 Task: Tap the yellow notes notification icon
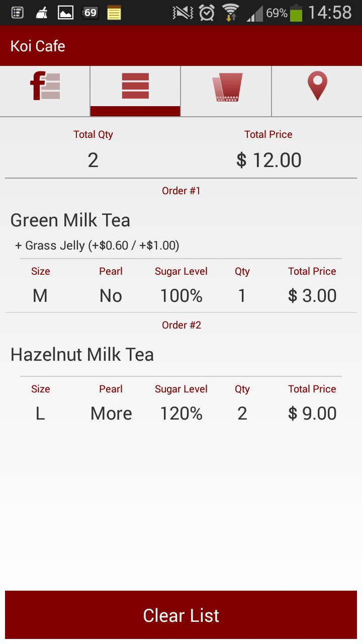click(114, 13)
